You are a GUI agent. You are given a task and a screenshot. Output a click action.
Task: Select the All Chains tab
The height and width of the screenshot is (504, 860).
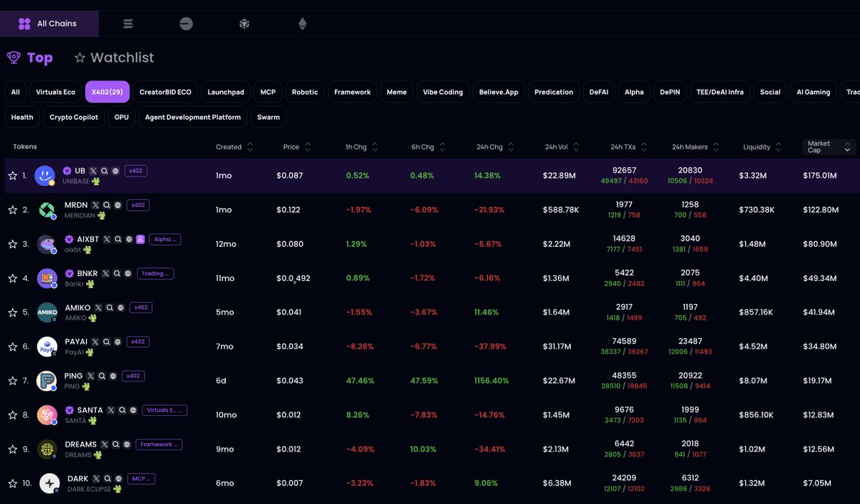pyautogui.click(x=49, y=24)
